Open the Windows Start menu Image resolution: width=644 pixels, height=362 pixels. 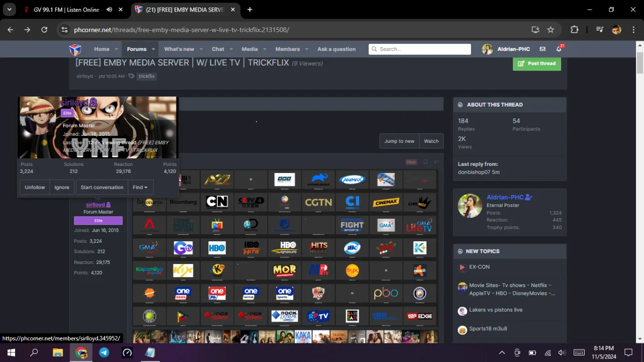11,352
